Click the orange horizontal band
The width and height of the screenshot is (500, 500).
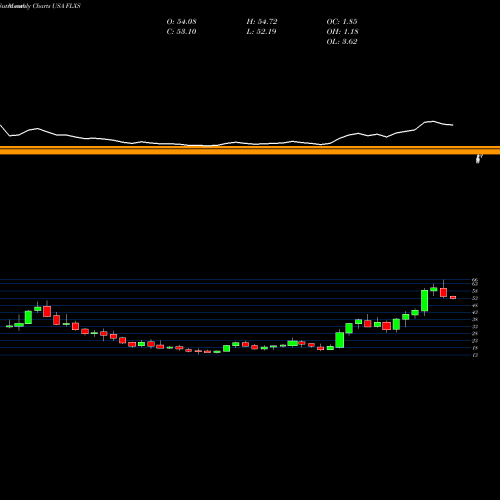click(x=250, y=150)
